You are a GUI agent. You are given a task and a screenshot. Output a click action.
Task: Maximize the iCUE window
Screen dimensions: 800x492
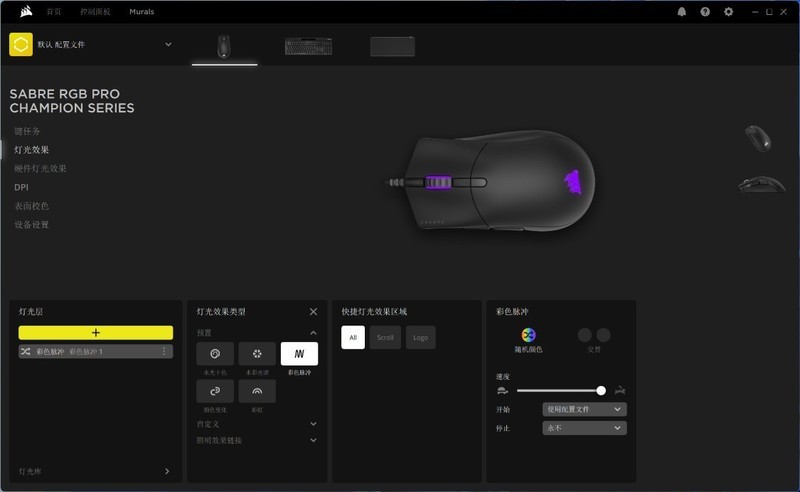[x=769, y=12]
